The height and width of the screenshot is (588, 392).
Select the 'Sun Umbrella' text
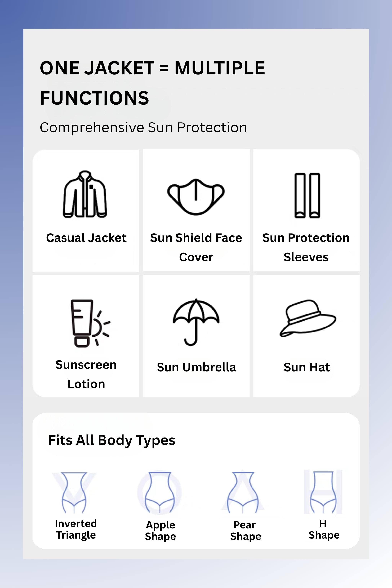[x=197, y=367]
